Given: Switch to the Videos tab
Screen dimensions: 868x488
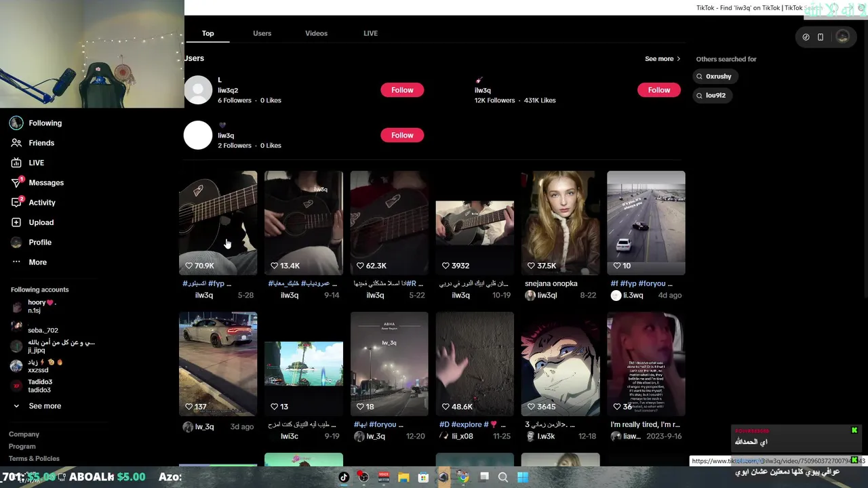Looking at the screenshot, I should [316, 33].
